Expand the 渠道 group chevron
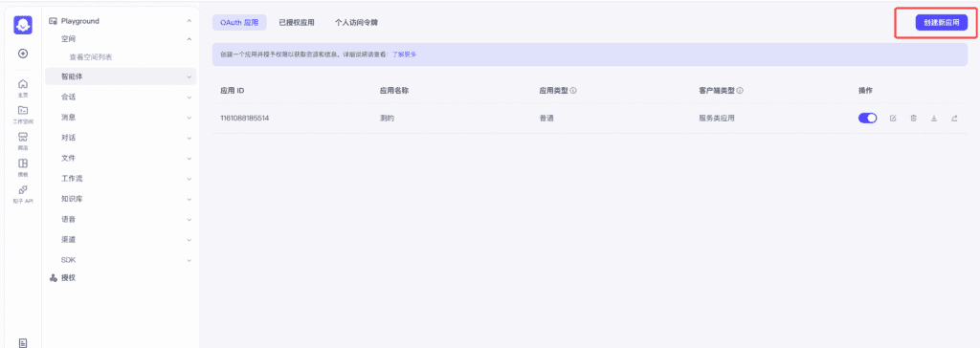This screenshot has width=980, height=348. (189, 240)
